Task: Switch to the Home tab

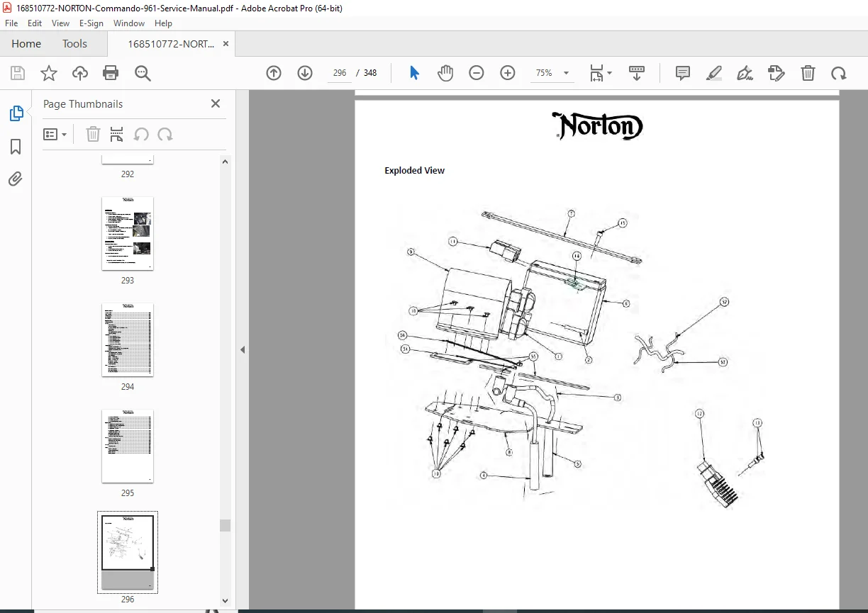Action: [x=26, y=43]
